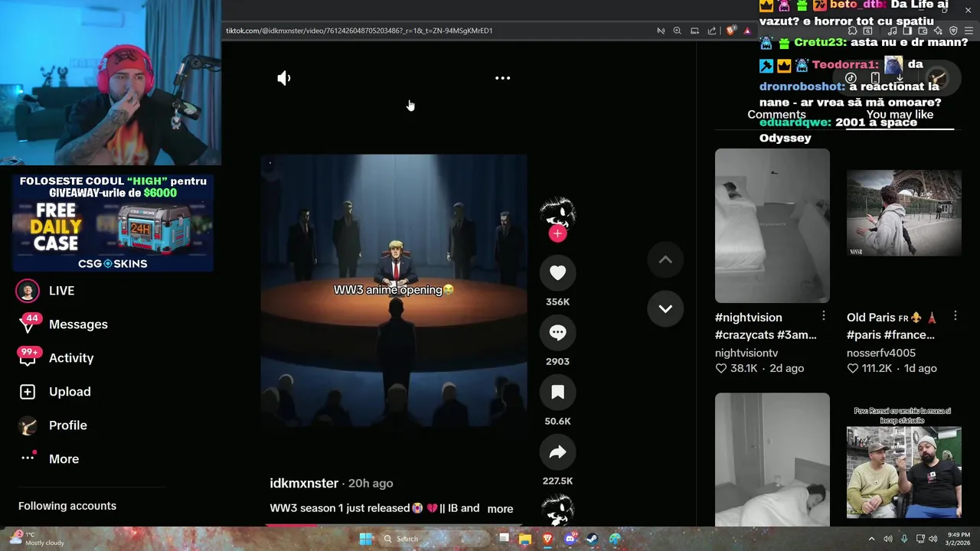The height and width of the screenshot is (551, 980).
Task: Open the nightvisiontv account link
Action: click(746, 353)
